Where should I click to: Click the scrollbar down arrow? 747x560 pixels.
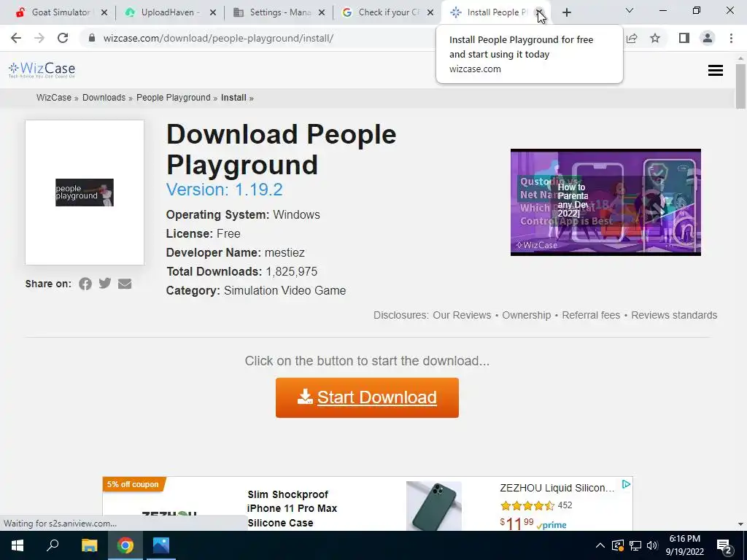(740, 524)
